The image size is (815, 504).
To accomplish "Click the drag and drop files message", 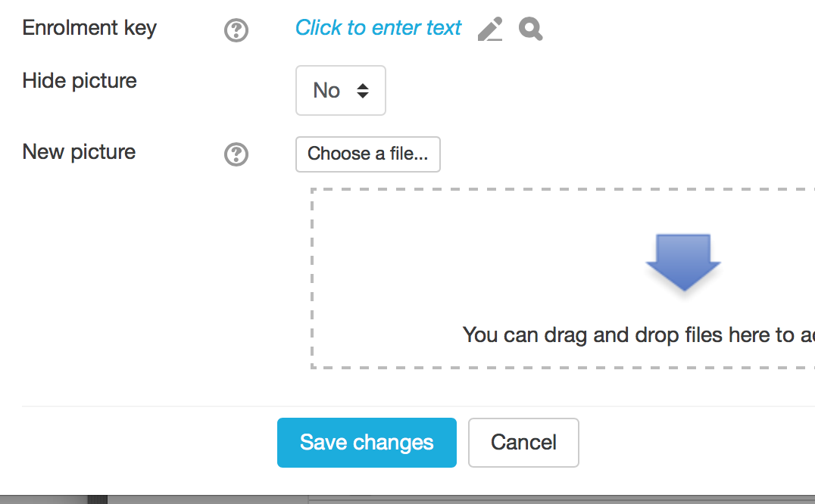I will click(x=639, y=335).
